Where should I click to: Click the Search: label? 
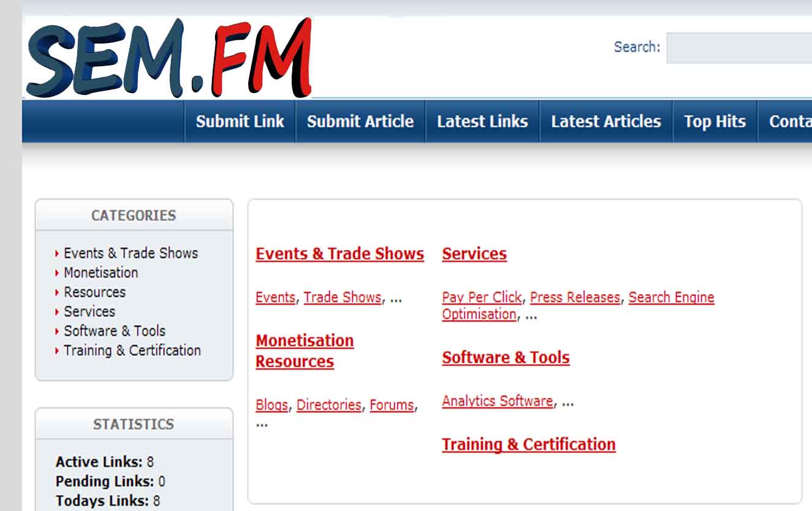click(637, 47)
